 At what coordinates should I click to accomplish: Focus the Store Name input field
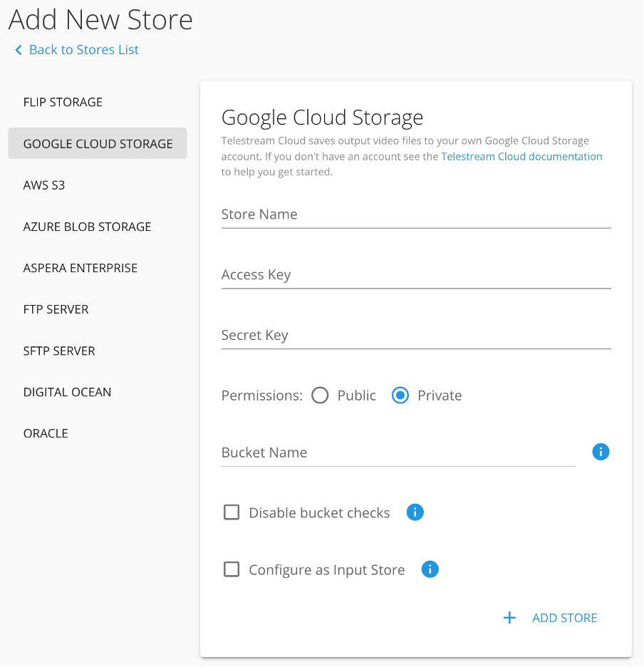pos(416,214)
